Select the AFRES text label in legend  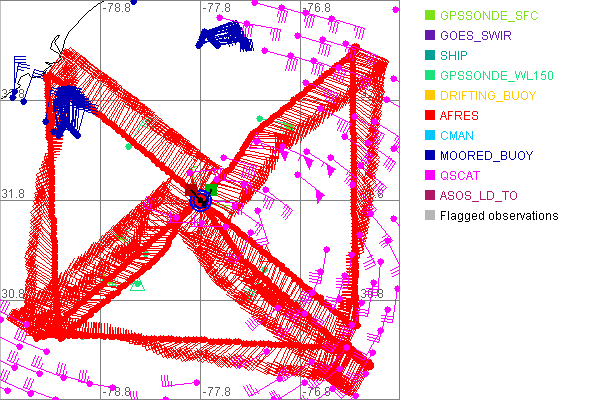click(x=459, y=116)
